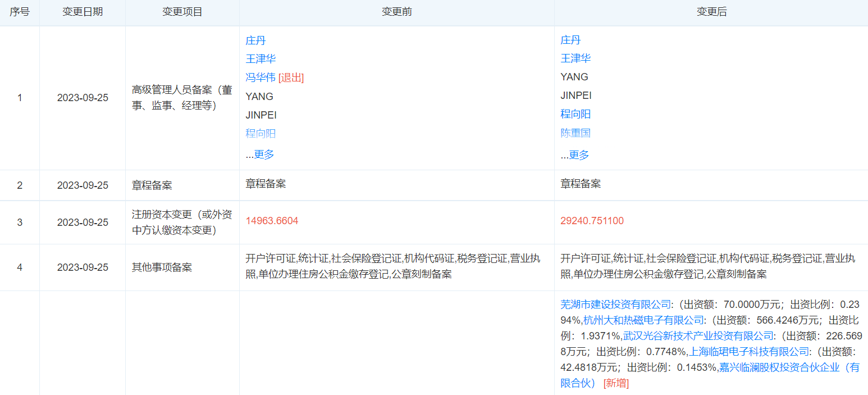
Task: Click 注册资本变更 change item cell
Action: tap(182, 223)
